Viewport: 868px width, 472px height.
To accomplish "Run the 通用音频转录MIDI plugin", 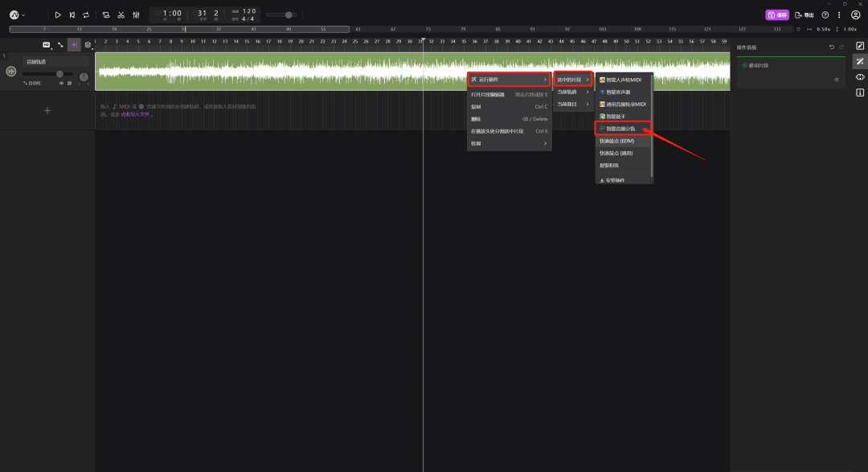I will tap(623, 105).
